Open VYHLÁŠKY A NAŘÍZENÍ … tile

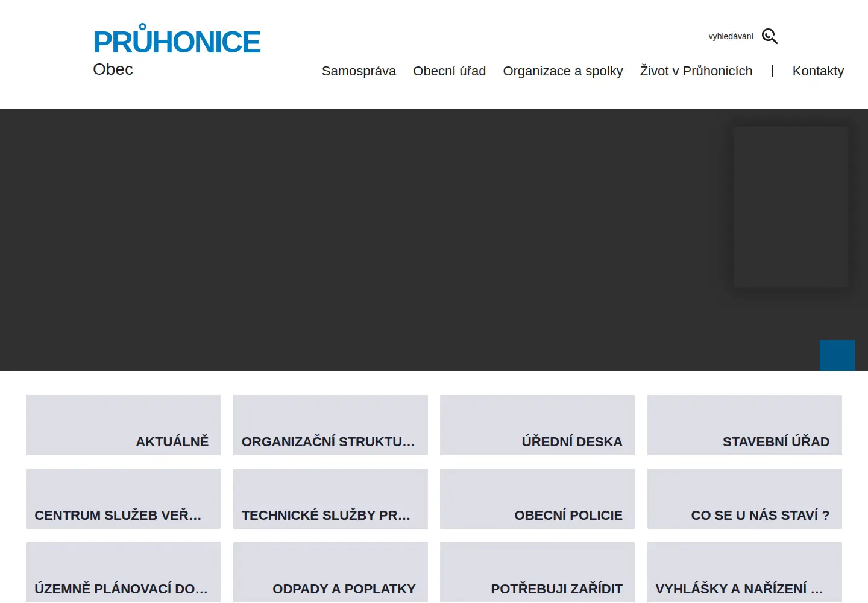point(744,572)
